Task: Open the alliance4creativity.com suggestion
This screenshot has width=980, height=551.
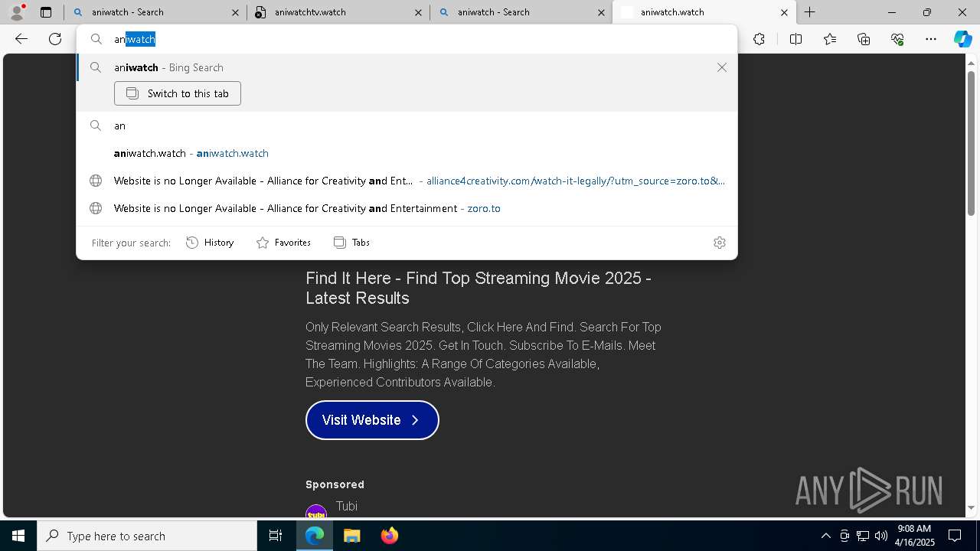Action: click(x=407, y=181)
